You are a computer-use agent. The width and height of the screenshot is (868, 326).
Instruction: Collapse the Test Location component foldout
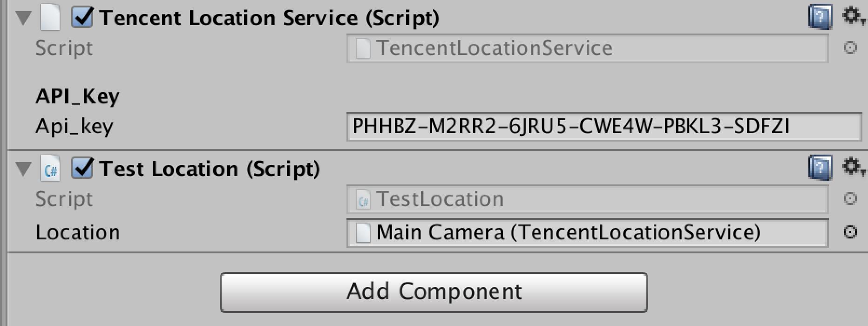click(x=23, y=169)
